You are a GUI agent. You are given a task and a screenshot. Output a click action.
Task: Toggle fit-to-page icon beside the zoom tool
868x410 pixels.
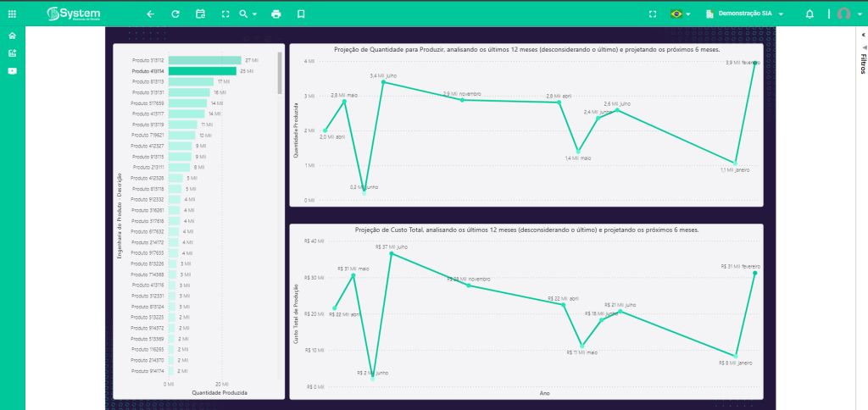click(x=225, y=14)
